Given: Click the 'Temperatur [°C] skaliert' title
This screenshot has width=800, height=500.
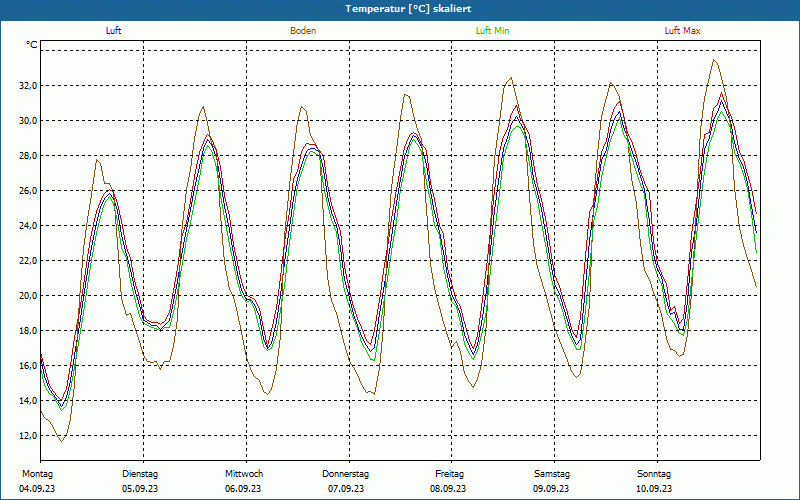Looking at the screenshot, I should 408,9.
